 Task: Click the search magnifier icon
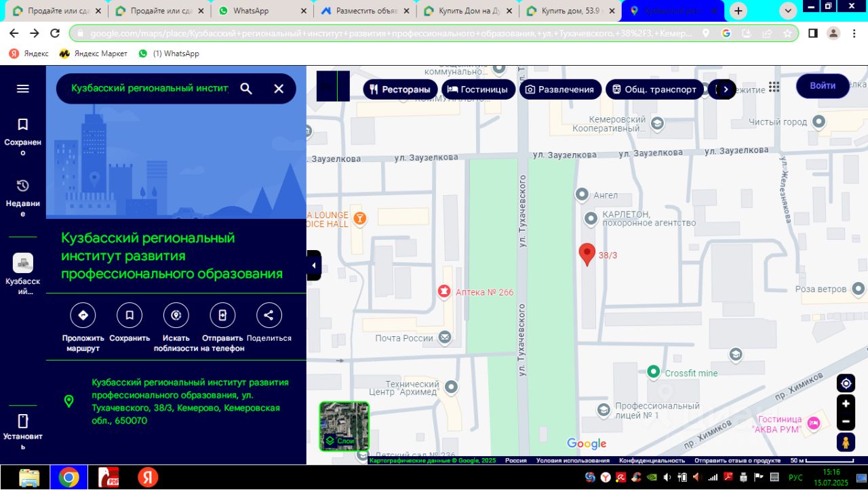click(x=246, y=89)
